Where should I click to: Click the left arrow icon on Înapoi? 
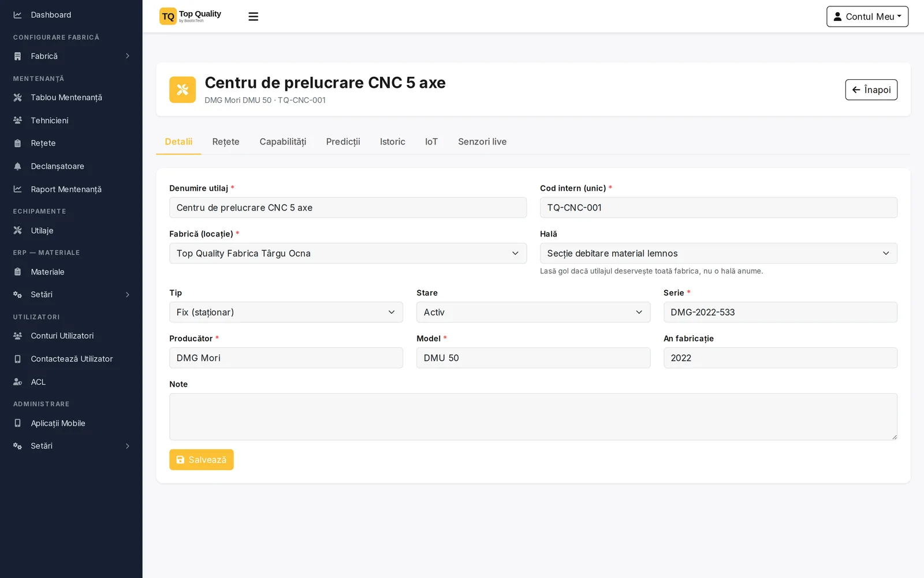856,90
